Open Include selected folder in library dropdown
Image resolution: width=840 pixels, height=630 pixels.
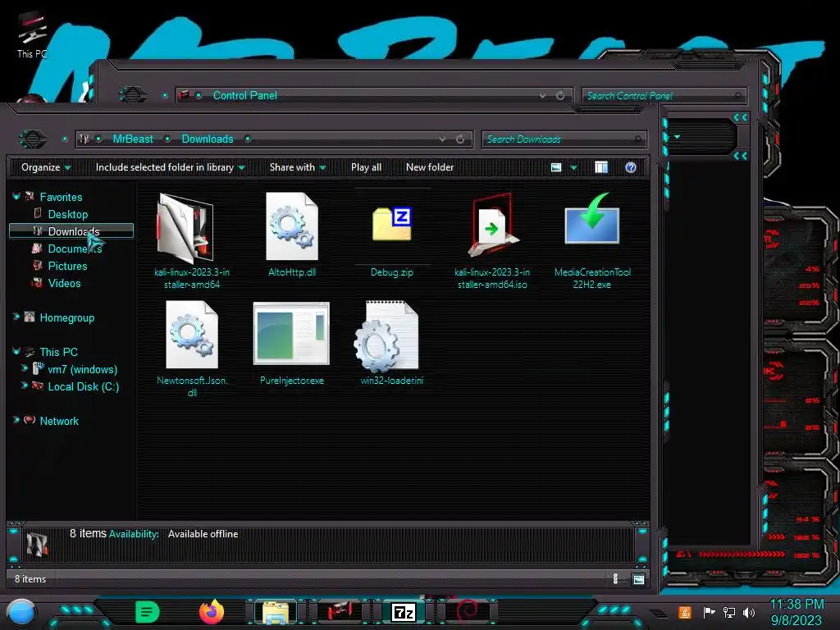point(170,167)
